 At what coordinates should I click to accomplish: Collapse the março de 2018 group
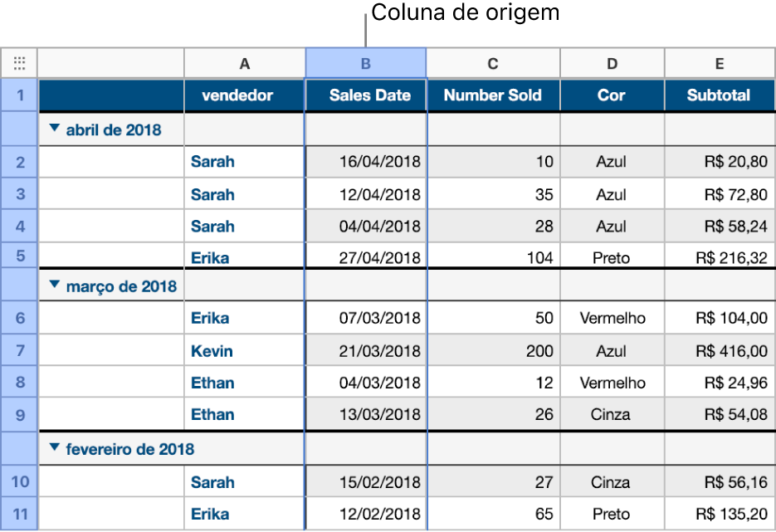pyautogui.click(x=54, y=286)
